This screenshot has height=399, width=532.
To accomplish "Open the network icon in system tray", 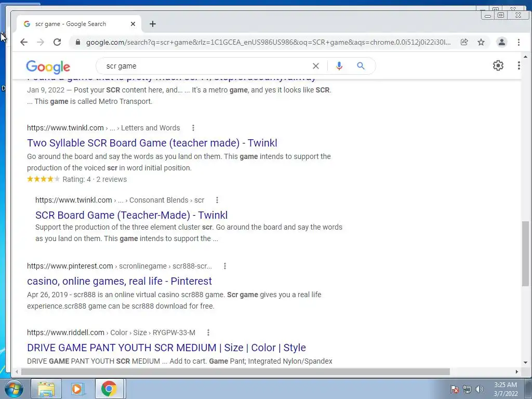I will point(467,389).
